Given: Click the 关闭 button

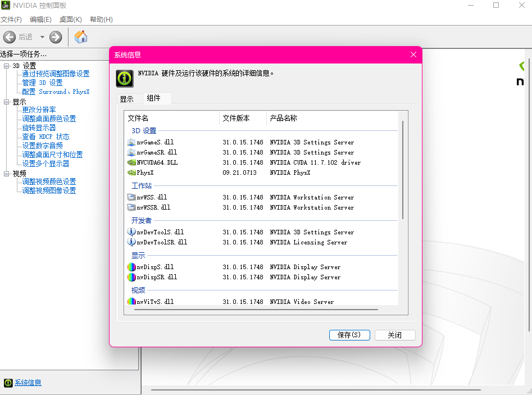Looking at the screenshot, I should [395, 335].
